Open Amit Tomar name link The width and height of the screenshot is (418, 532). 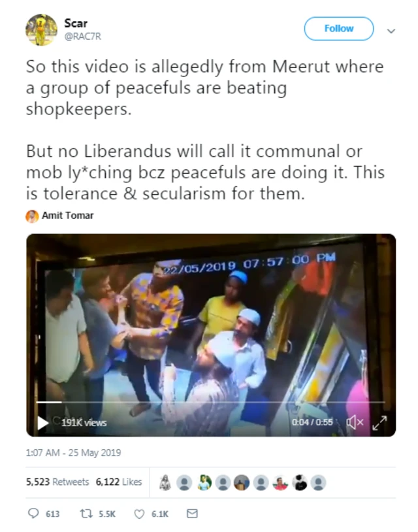pyautogui.click(x=67, y=216)
